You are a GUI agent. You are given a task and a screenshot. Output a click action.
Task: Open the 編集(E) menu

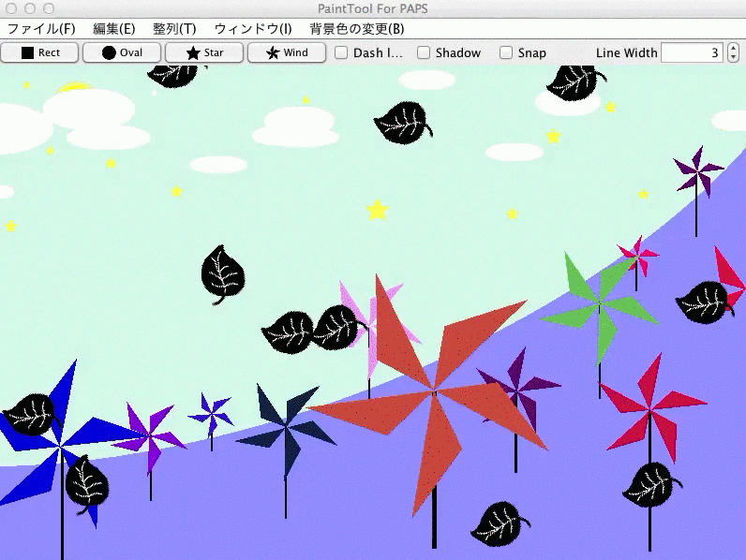[113, 28]
